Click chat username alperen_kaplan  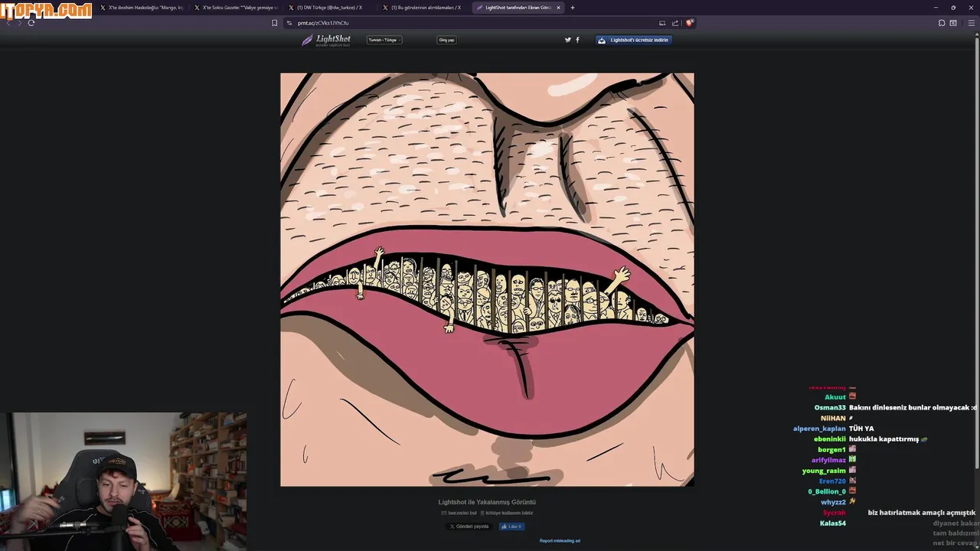(x=819, y=429)
